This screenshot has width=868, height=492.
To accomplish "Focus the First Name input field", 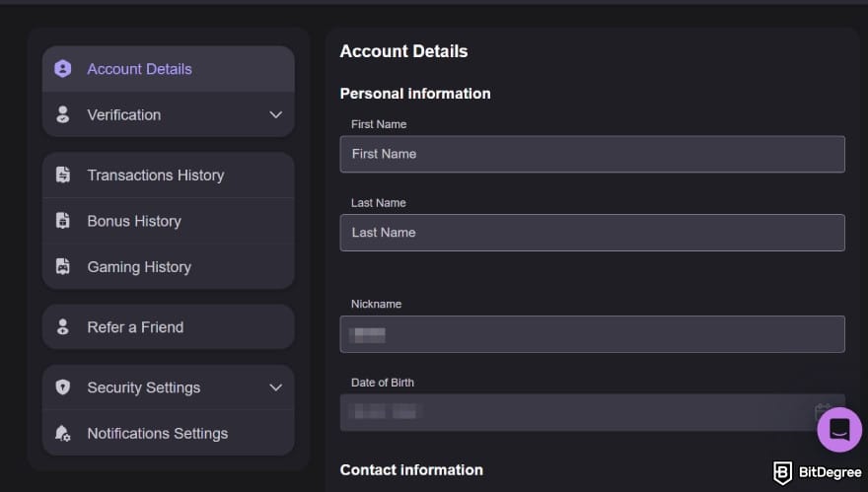I will pos(593,154).
